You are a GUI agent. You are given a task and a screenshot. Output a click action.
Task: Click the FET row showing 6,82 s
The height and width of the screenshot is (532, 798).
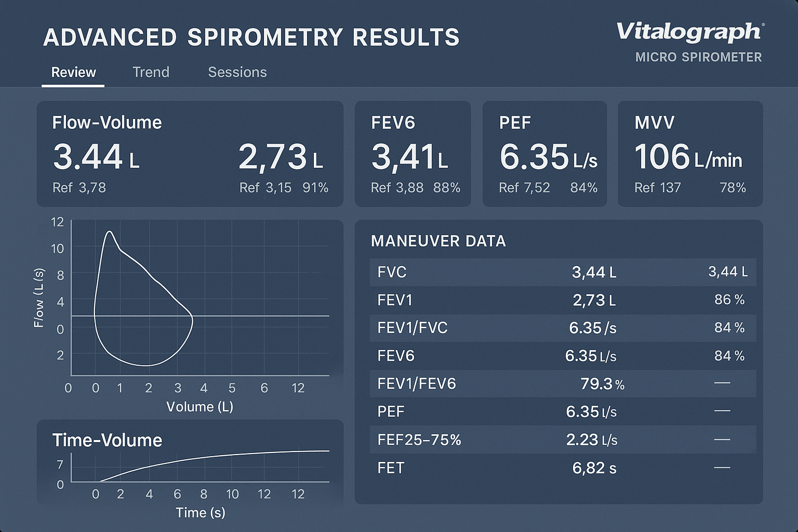tap(563, 468)
